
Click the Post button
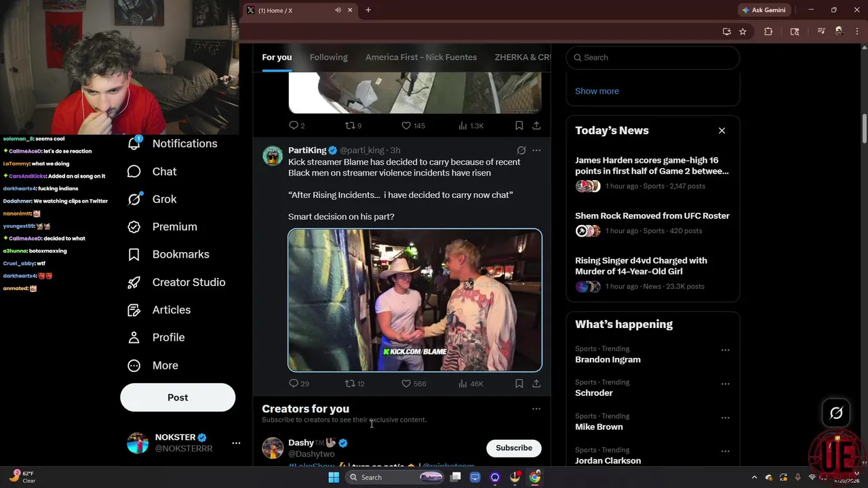(x=178, y=397)
